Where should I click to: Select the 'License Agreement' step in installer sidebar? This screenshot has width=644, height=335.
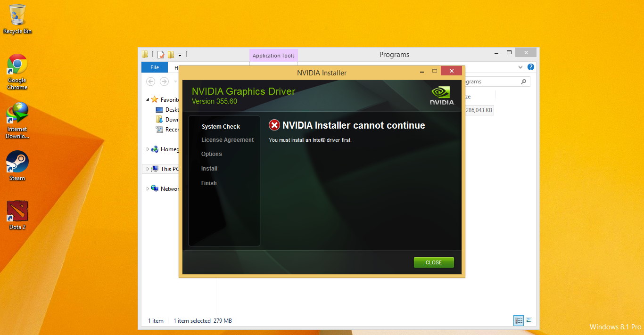pos(227,140)
